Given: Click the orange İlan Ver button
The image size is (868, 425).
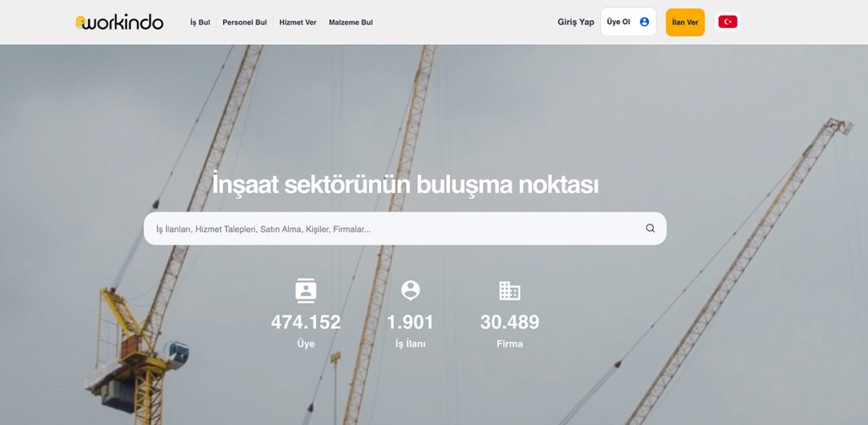Looking at the screenshot, I should click(686, 22).
